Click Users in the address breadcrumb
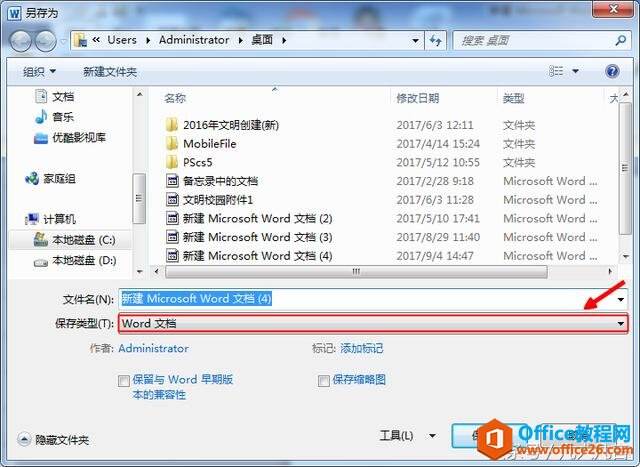 point(122,40)
